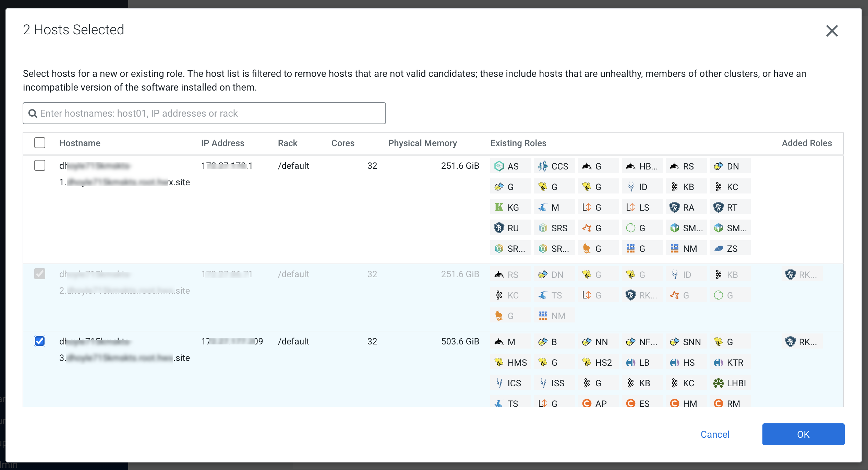Image resolution: width=868 pixels, height=470 pixels.
Task: Uncheck the third host's selection checkbox
Action: 40,341
